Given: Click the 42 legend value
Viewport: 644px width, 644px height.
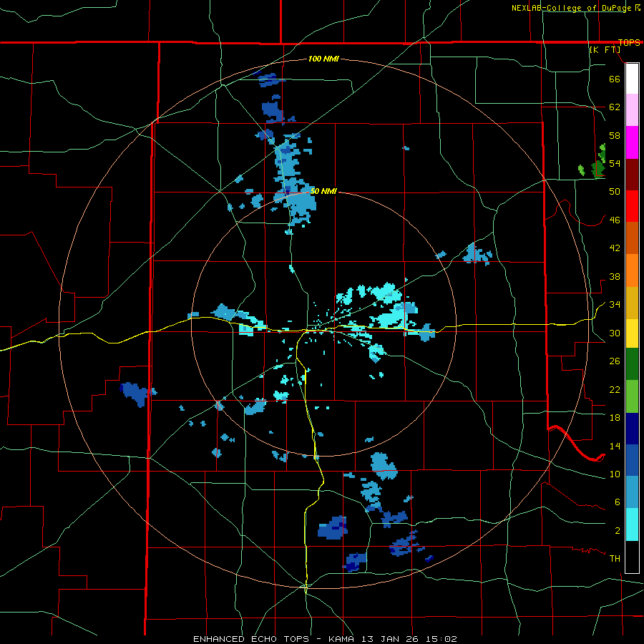Looking at the screenshot, I should [615, 248].
